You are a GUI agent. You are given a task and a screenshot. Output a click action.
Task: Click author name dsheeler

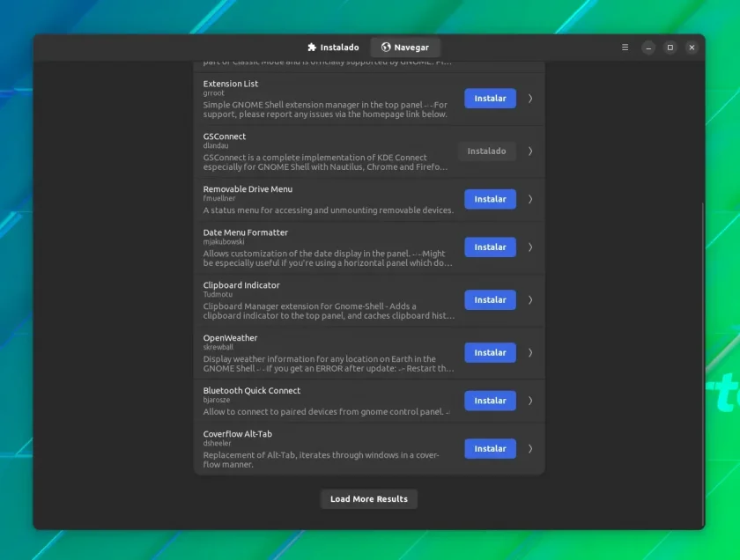[217, 444]
